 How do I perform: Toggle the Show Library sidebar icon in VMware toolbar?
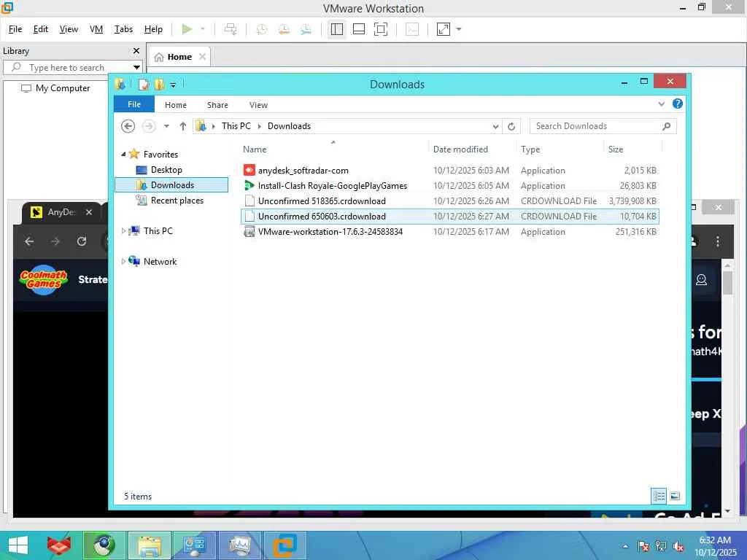coord(337,29)
